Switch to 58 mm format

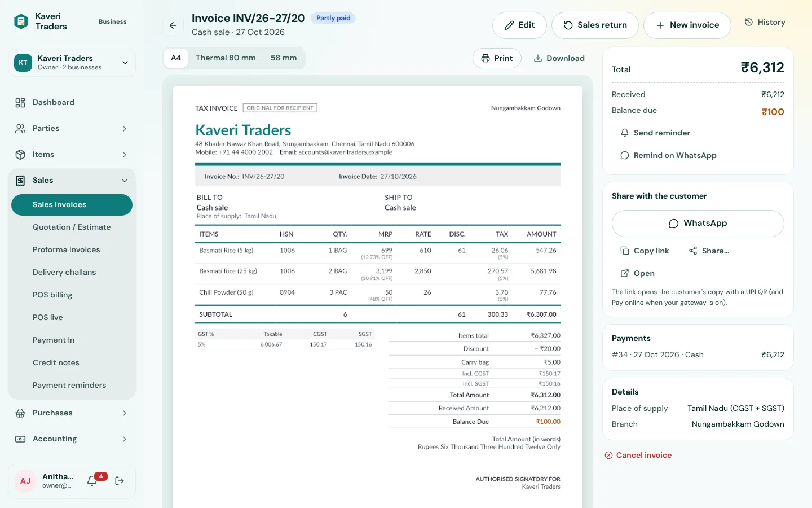284,58
